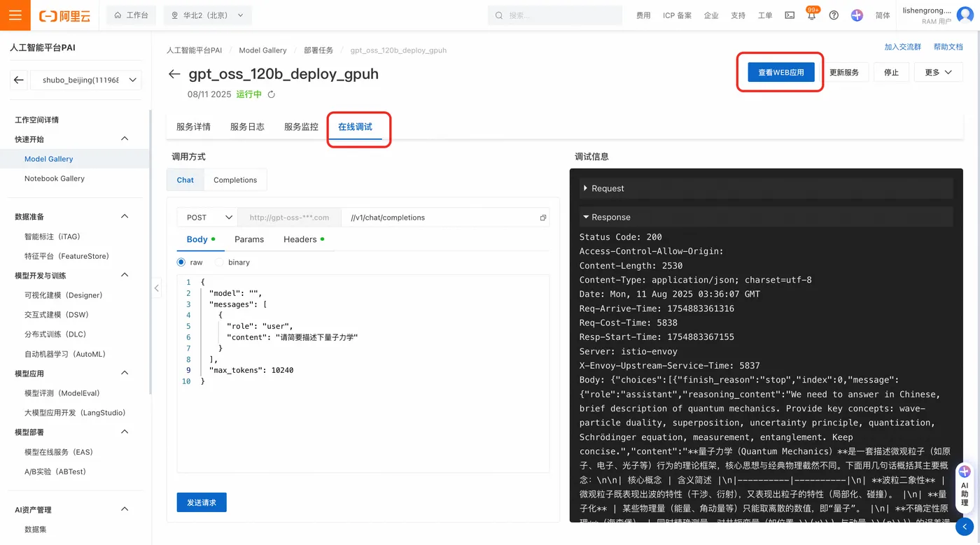The image size is (980, 545).
Task: Open the AI assistant sparkle icon in header
Action: pyautogui.click(x=857, y=15)
